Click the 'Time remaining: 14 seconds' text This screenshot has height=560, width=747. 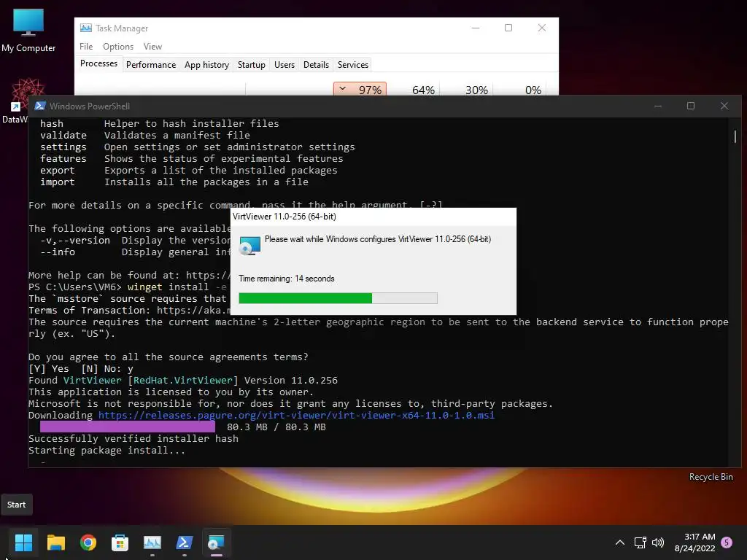tap(286, 279)
